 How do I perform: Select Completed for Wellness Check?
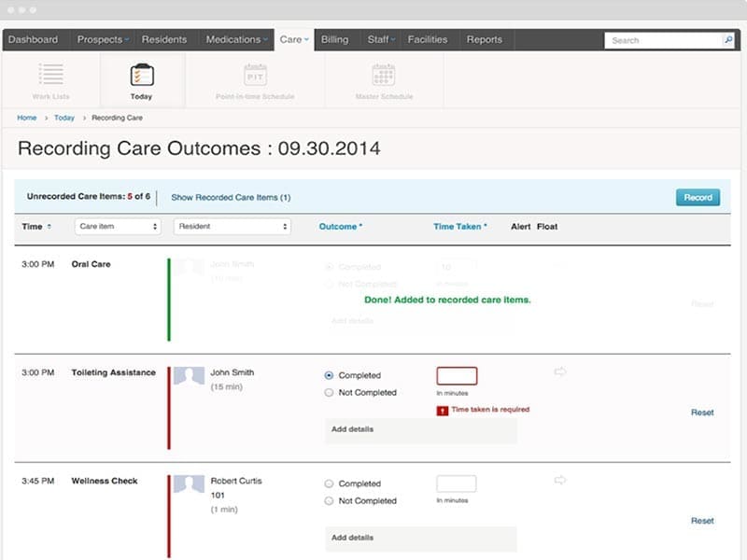[329, 483]
